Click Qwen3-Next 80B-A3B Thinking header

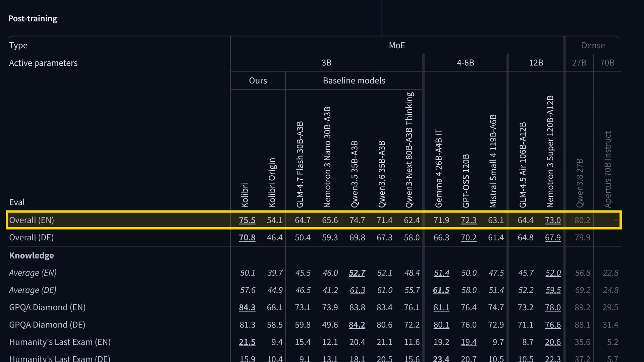pyautogui.click(x=409, y=150)
